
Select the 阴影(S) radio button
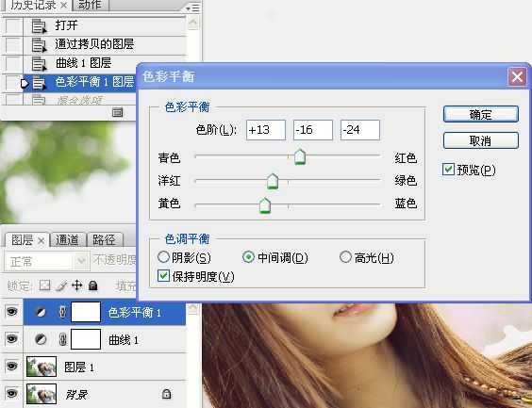pos(163,257)
